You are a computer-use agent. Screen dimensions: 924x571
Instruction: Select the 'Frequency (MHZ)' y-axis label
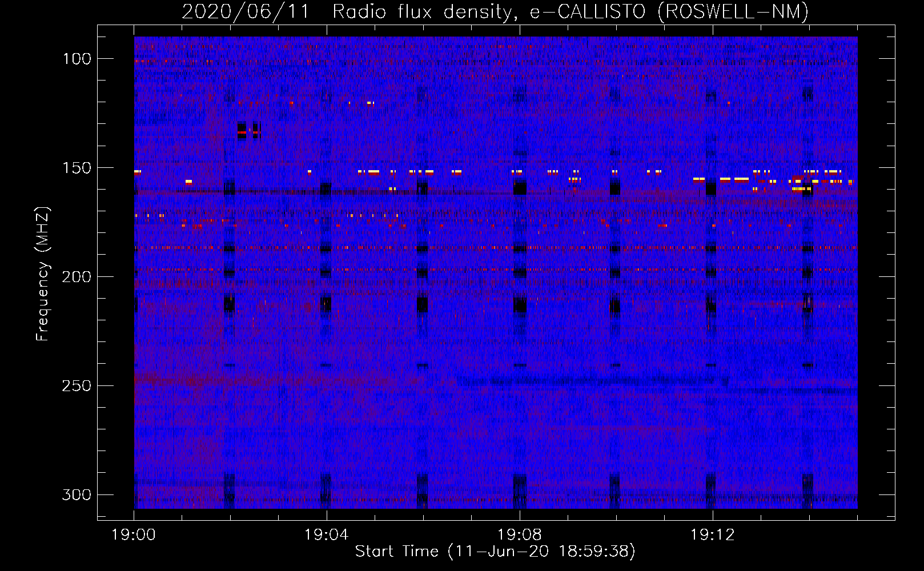tap(43, 274)
